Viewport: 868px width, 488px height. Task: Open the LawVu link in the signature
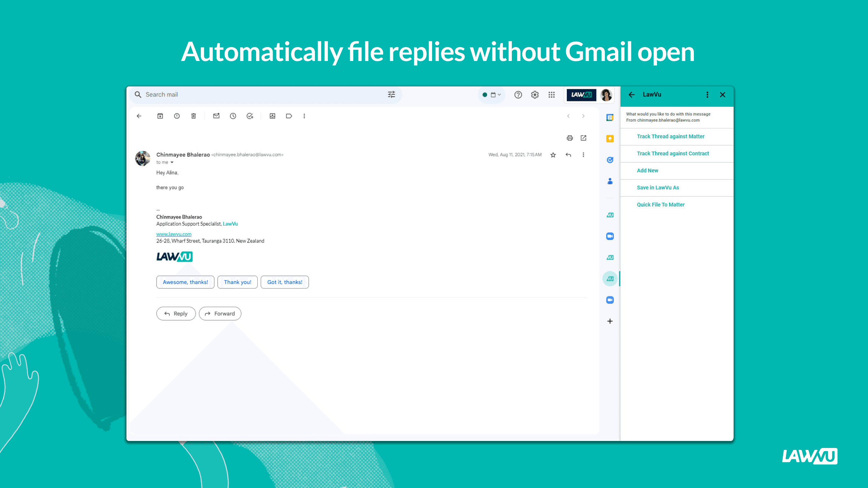click(230, 224)
